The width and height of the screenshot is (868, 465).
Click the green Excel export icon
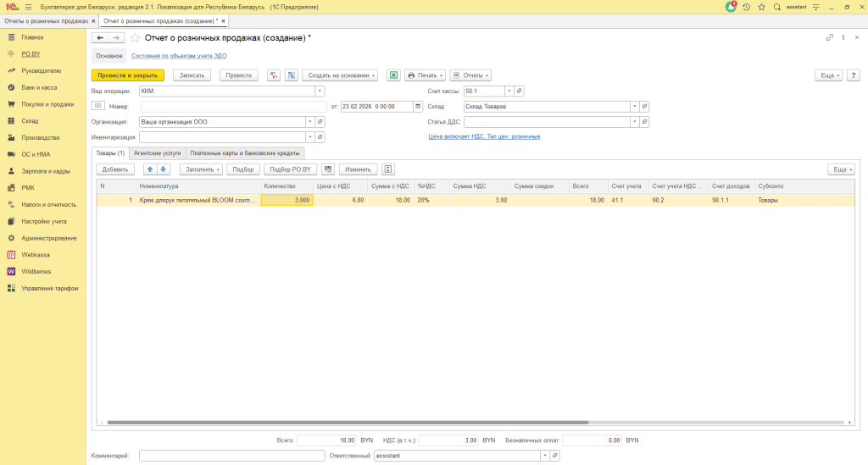(393, 75)
